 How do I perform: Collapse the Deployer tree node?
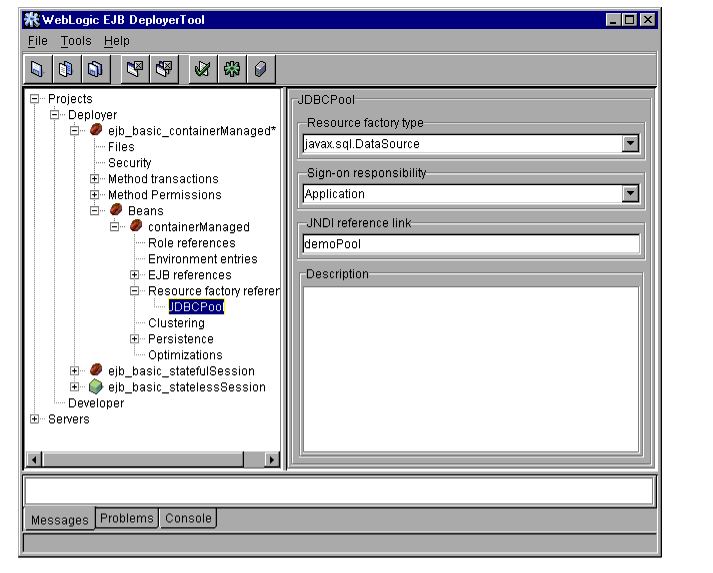coord(54,115)
